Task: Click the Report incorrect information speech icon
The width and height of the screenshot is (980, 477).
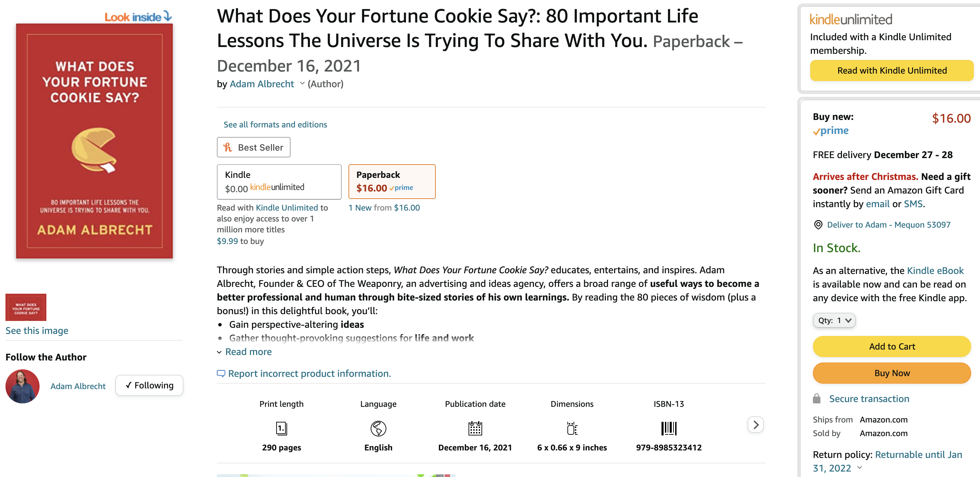Action: pyautogui.click(x=221, y=374)
